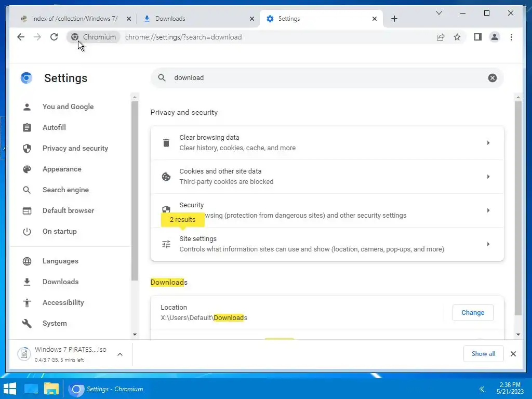The image size is (532, 399).
Task: Open a new tab with plus button
Action: (x=394, y=19)
